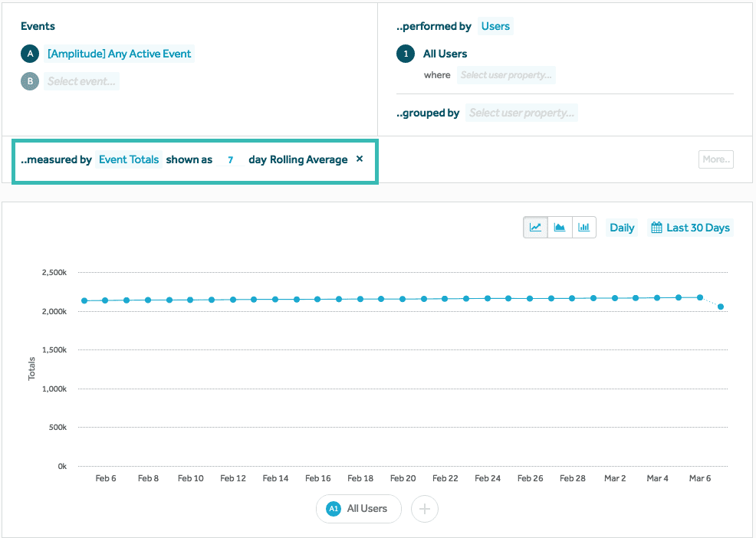Open the Users performed-by dropdown
756x538 pixels.
pos(495,25)
